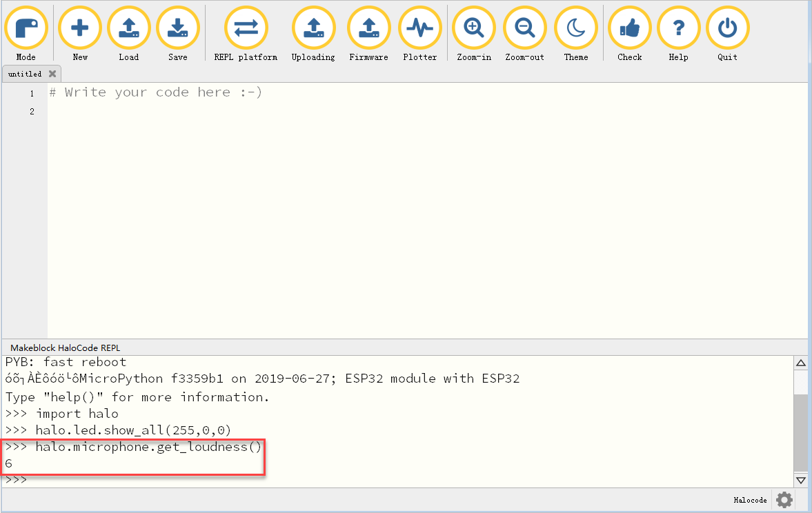The height and width of the screenshot is (513, 812).
Task: Open the Mode selector
Action: [26, 28]
